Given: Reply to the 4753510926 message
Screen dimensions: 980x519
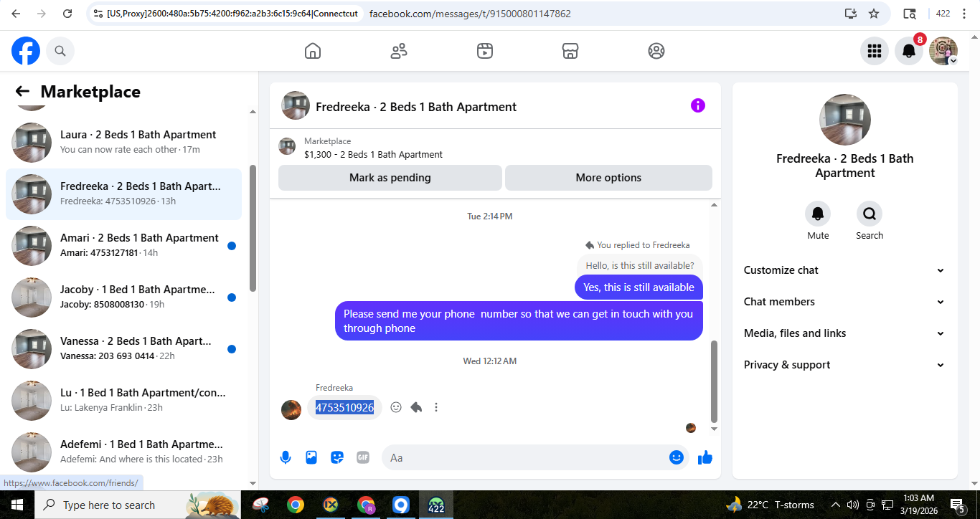Looking at the screenshot, I should (x=416, y=407).
